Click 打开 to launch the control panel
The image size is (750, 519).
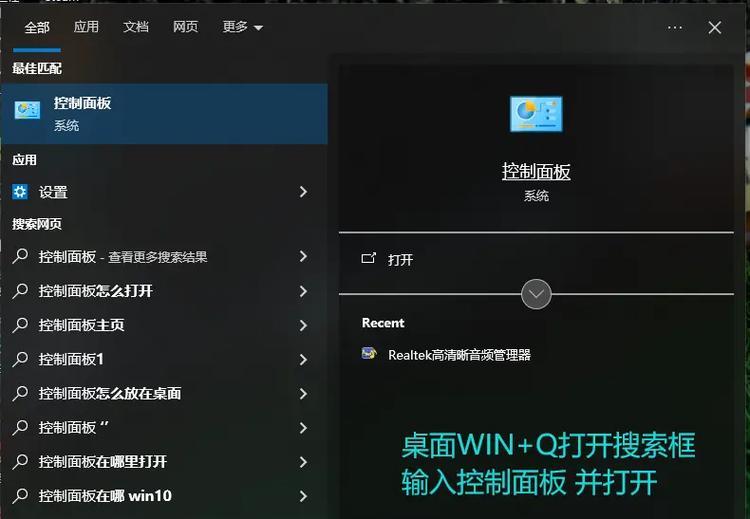point(400,260)
